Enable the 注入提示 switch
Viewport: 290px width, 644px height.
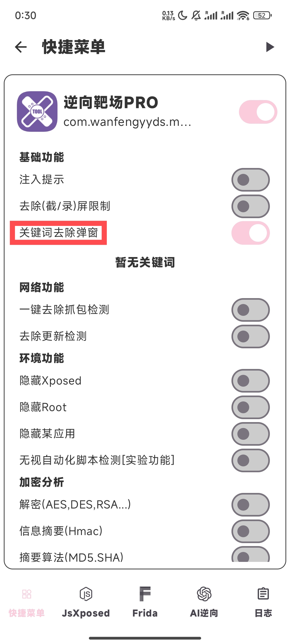251,180
